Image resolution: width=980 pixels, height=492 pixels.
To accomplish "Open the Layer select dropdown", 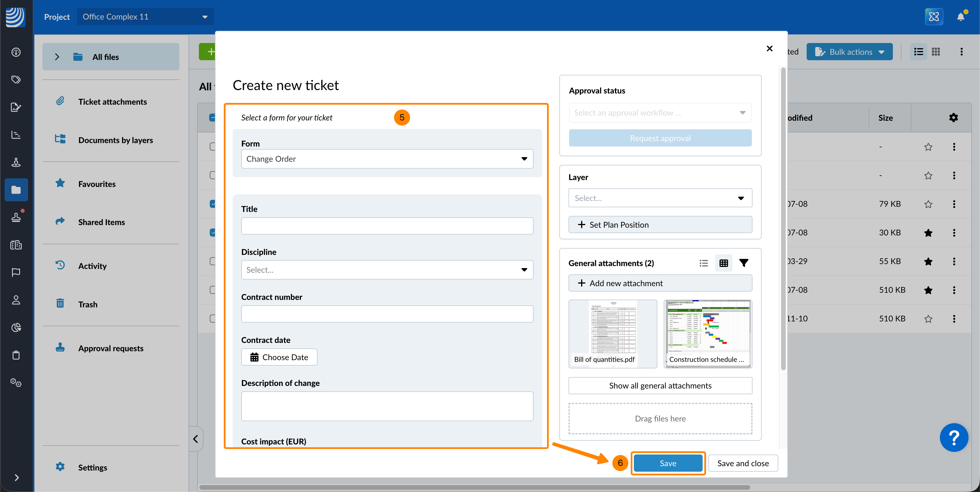I will [x=660, y=198].
